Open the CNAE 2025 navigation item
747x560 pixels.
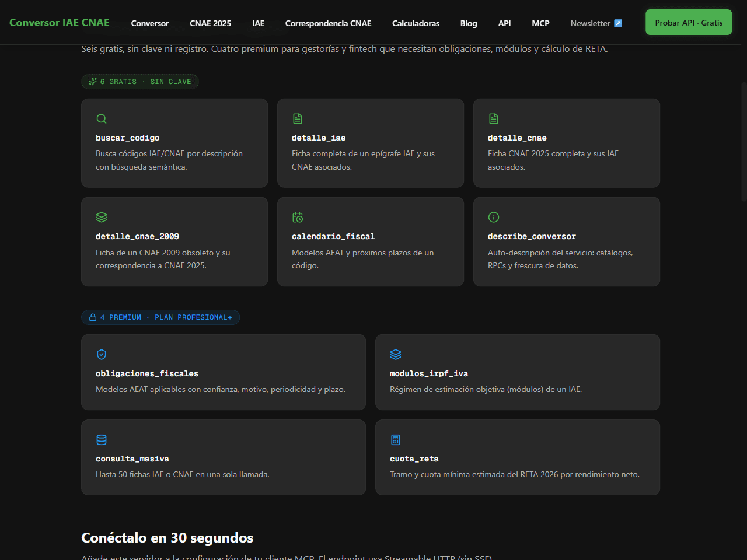click(x=210, y=23)
